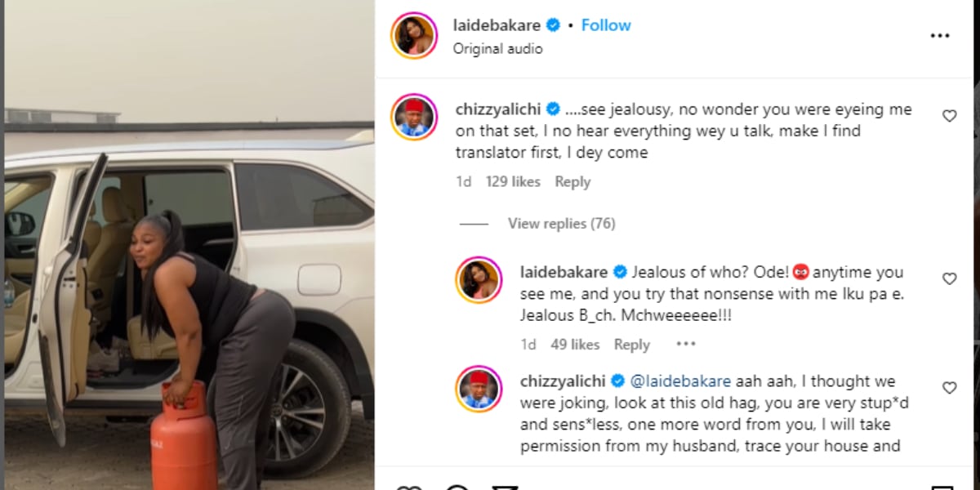Image resolution: width=980 pixels, height=490 pixels.
Task: Click laidebakare's avatar beside her reply
Action: (479, 280)
